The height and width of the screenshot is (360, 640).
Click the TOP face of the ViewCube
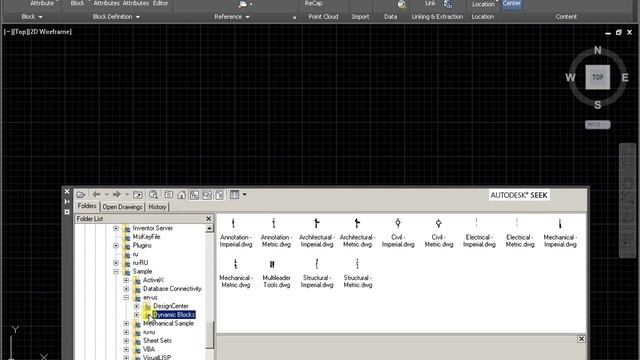click(x=598, y=77)
